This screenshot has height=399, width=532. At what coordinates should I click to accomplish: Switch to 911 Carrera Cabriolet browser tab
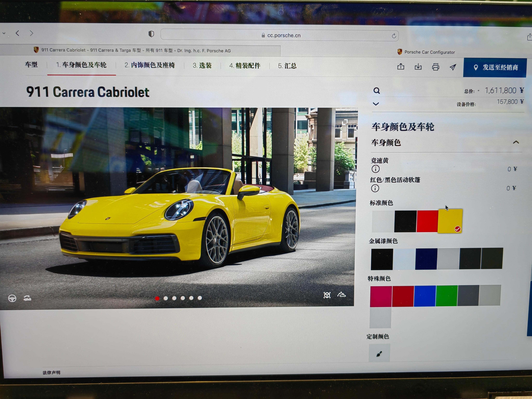tap(136, 50)
